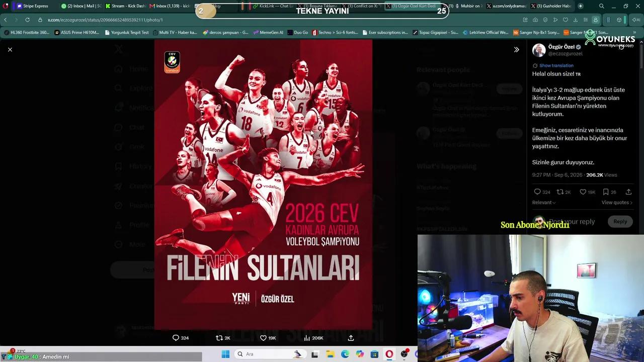The width and height of the screenshot is (644, 362).
Task: Open replies under the photo (324)
Action: (181, 338)
